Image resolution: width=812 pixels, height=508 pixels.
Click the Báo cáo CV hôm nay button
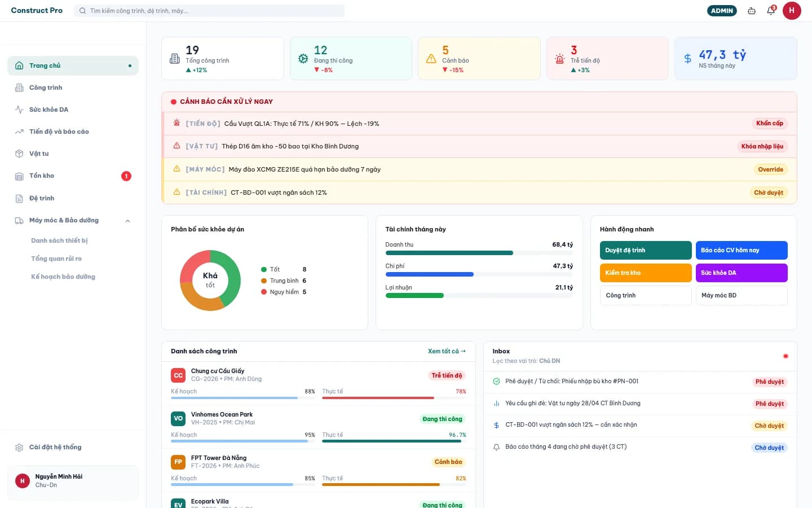click(742, 251)
